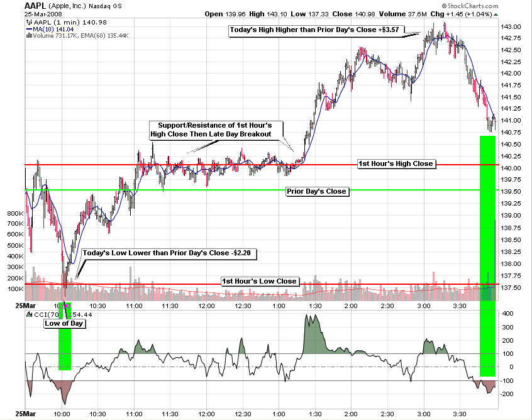The width and height of the screenshot is (532, 420).
Task: Click the green up arrow beside Chg
Action: 496,14
